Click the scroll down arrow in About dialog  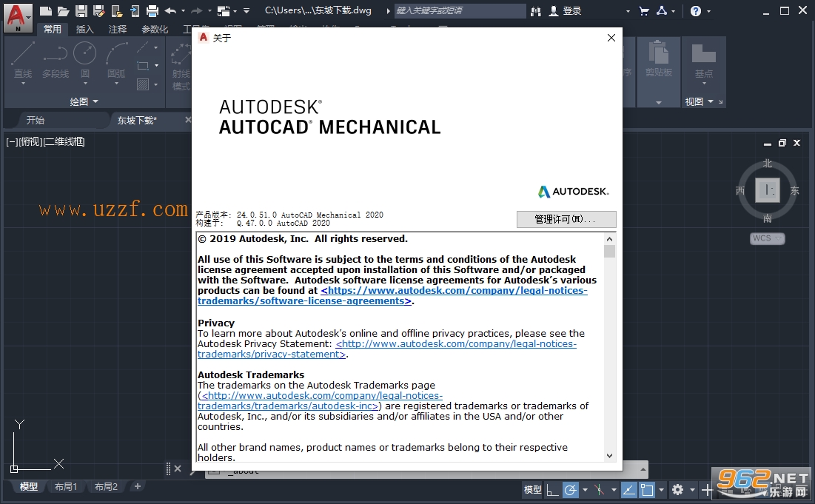click(x=610, y=456)
